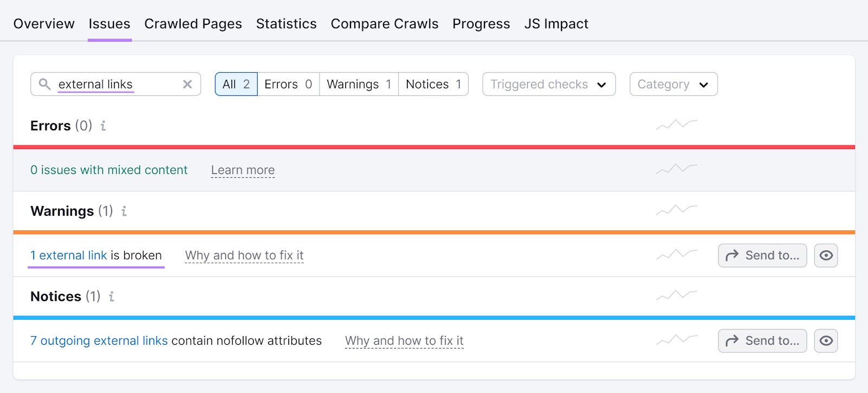The image size is (868, 393).
Task: Select the All 2 filter
Action: (x=236, y=85)
